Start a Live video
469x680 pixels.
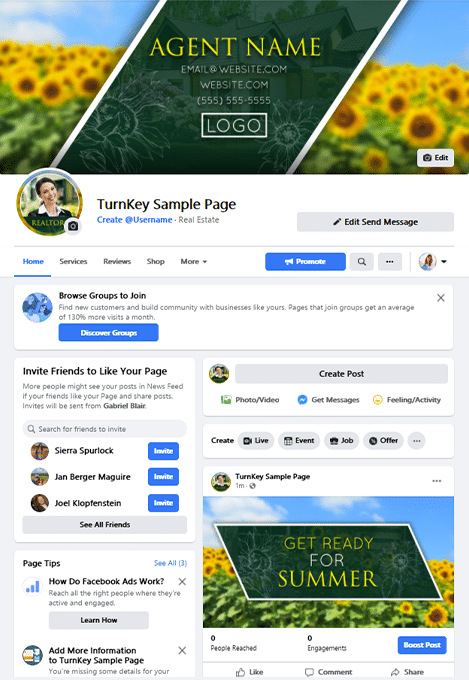click(x=256, y=441)
